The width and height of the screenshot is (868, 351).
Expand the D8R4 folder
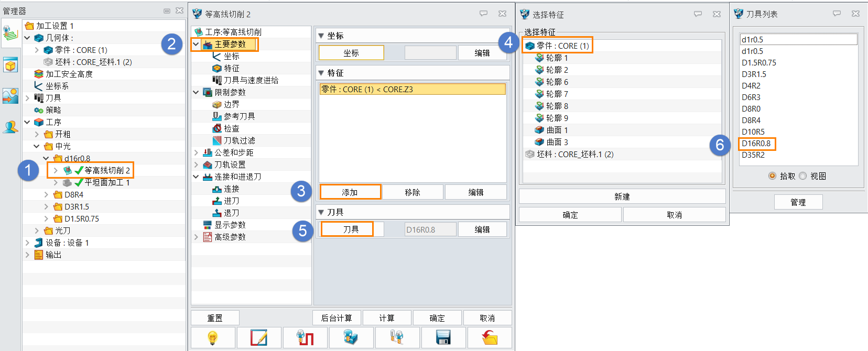(46, 194)
